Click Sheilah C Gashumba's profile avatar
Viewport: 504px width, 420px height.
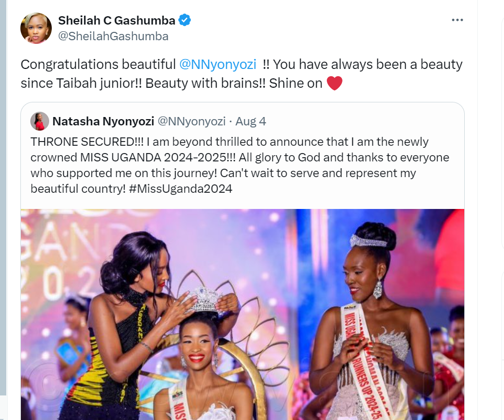[36, 28]
